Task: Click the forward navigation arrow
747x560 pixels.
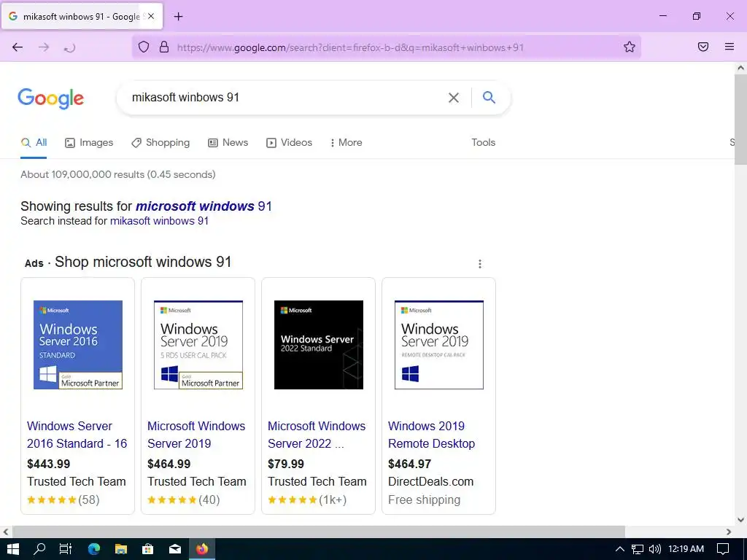Action: coord(44,47)
